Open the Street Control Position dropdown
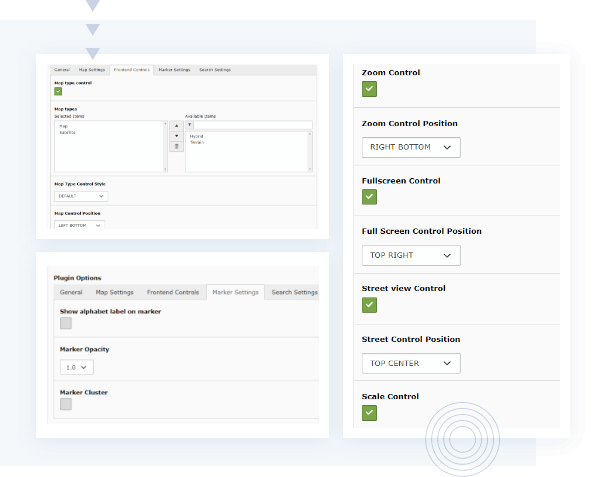Viewport: 600px width, 477px height. pos(410,363)
